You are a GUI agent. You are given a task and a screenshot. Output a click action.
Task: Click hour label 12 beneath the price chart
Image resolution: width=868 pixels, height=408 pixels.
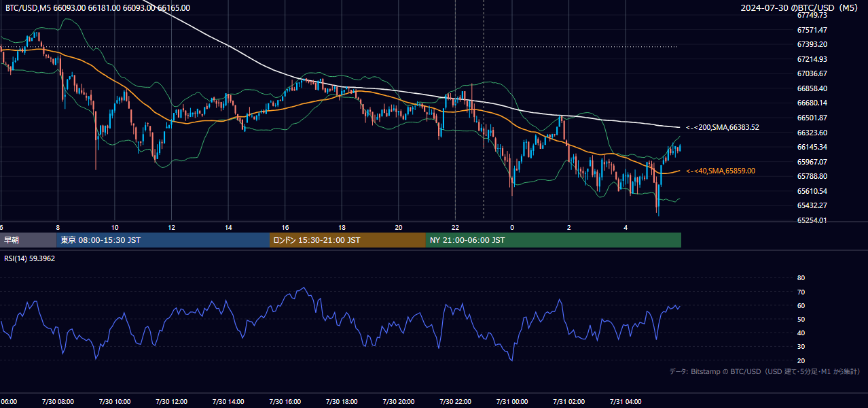(172, 227)
